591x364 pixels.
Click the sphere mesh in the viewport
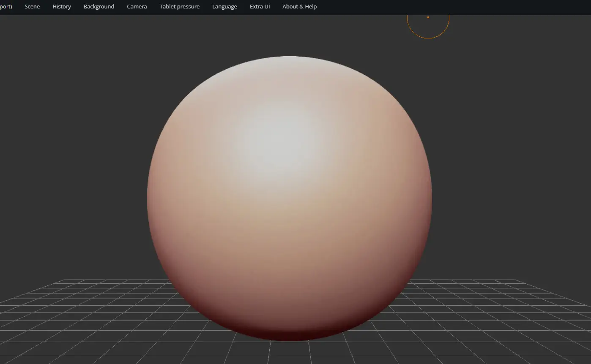290,198
